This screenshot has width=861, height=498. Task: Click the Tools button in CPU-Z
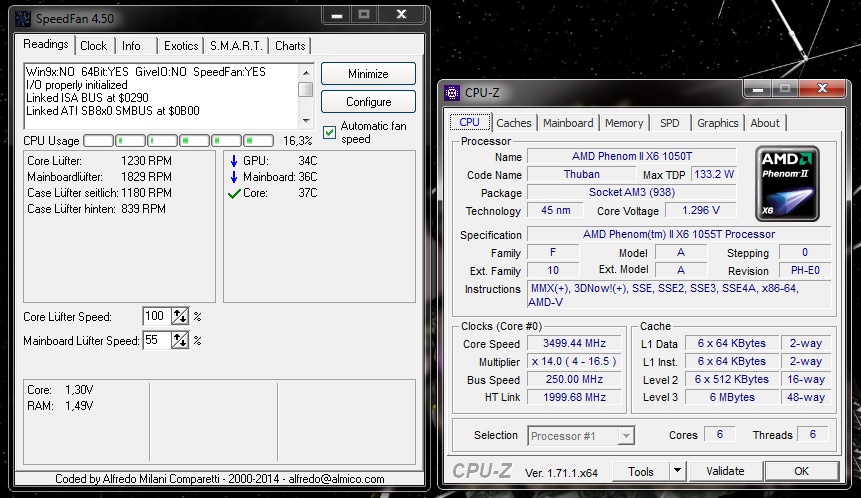641,471
